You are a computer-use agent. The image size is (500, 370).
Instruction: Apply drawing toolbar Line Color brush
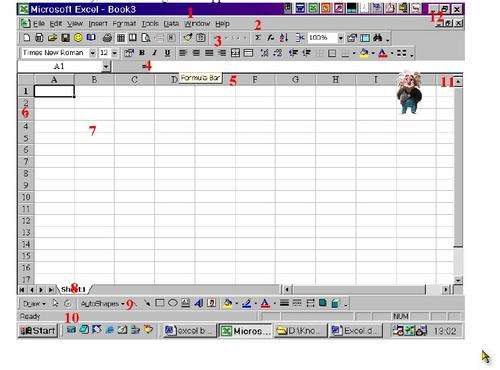point(247,303)
